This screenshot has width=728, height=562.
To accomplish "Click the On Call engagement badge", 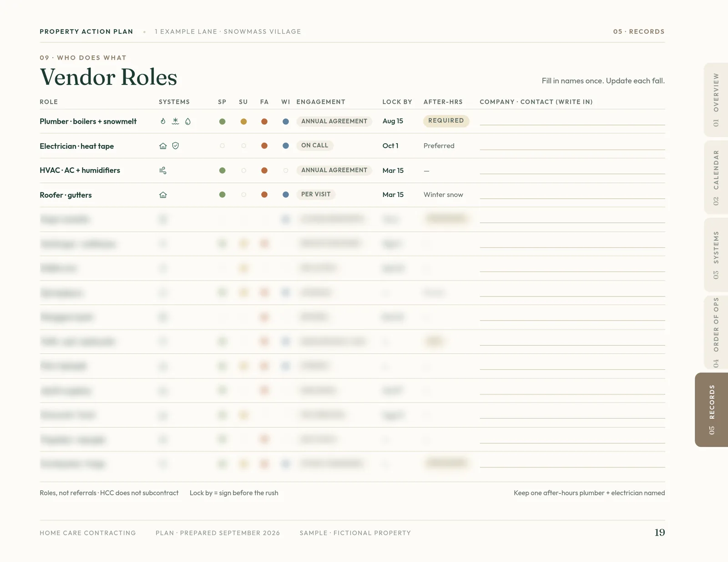I will click(x=314, y=146).
